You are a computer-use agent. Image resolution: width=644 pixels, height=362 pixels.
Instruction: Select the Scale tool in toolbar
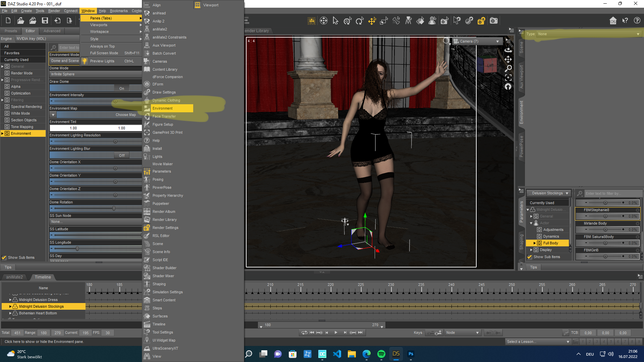[384, 21]
